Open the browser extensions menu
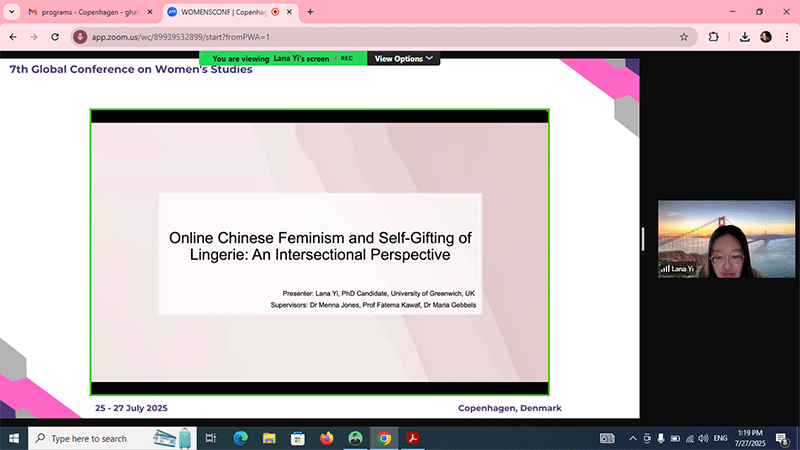Screen dimensions: 800x450 point(714,36)
